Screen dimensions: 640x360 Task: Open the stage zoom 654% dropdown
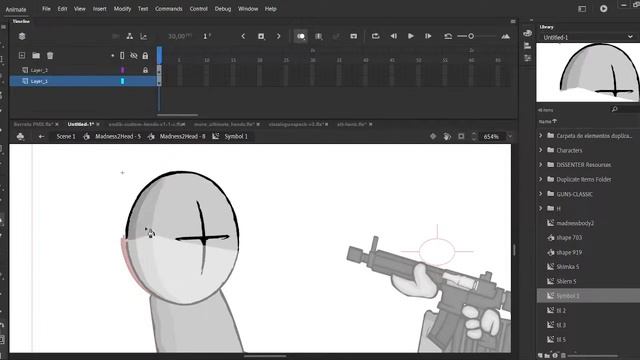[510, 136]
